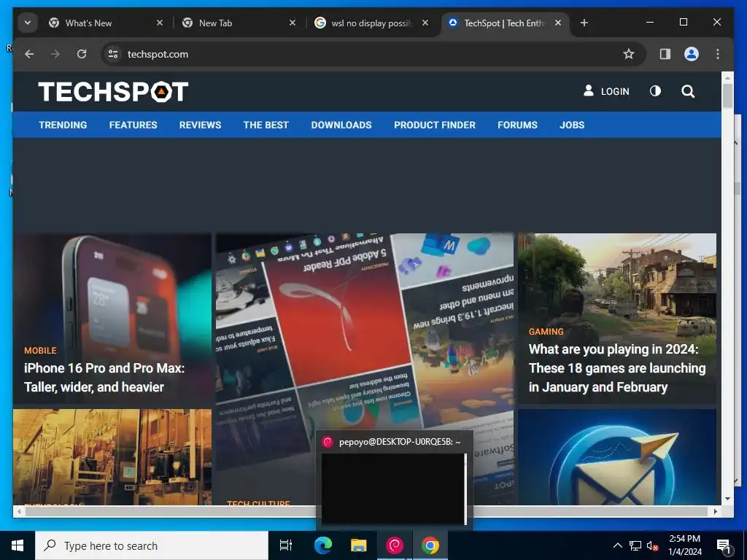Open Microsoft Edge from taskbar
Image resolution: width=747 pixels, height=560 pixels.
[323, 545]
